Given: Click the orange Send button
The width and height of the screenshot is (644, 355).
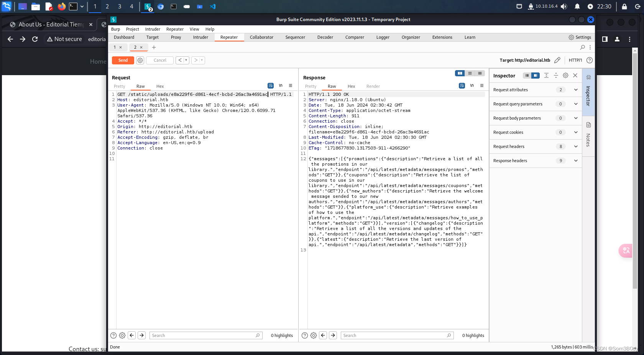Looking at the screenshot, I should pos(123,60).
